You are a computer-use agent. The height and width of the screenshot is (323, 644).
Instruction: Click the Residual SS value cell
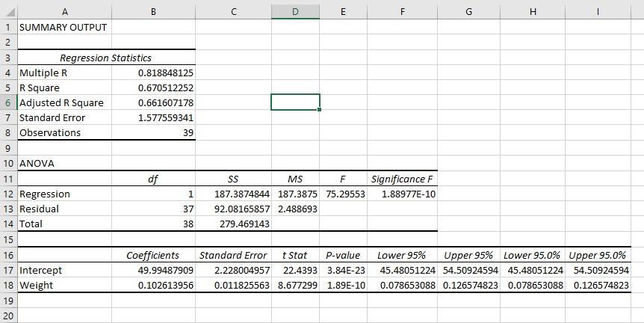point(233,209)
